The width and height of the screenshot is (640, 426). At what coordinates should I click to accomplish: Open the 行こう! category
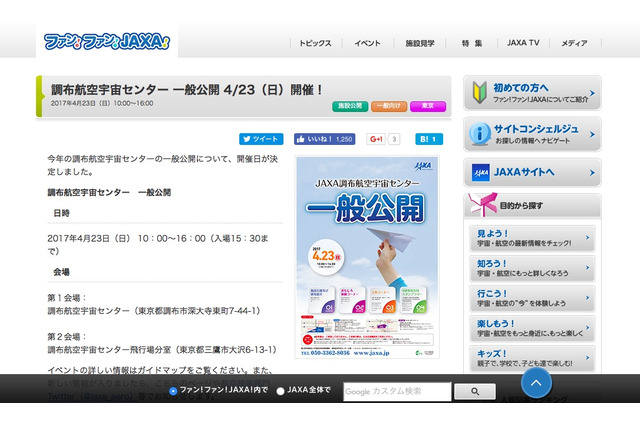532,298
